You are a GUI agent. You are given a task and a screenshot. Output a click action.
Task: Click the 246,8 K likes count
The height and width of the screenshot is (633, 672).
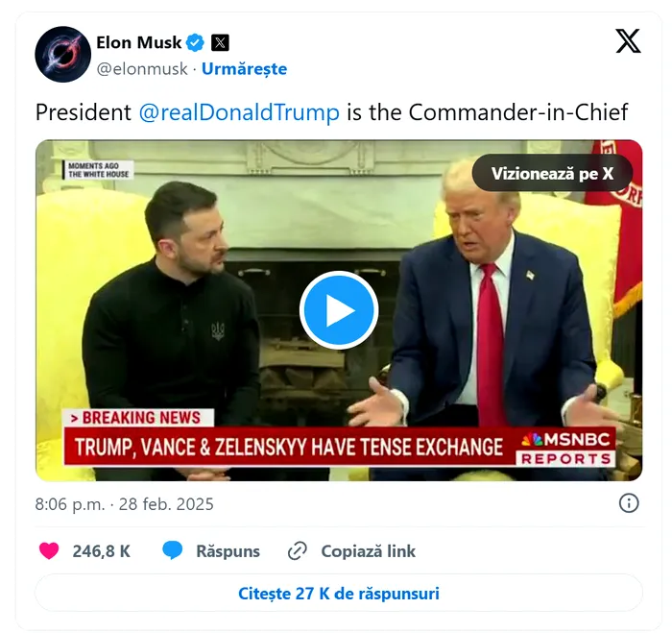(x=102, y=551)
